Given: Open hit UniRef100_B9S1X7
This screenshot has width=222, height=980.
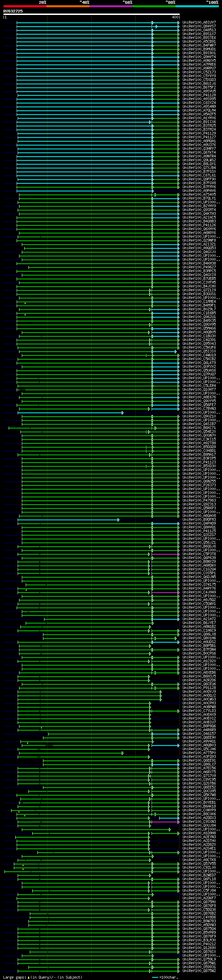Looking at the screenshot, I should click(199, 34).
